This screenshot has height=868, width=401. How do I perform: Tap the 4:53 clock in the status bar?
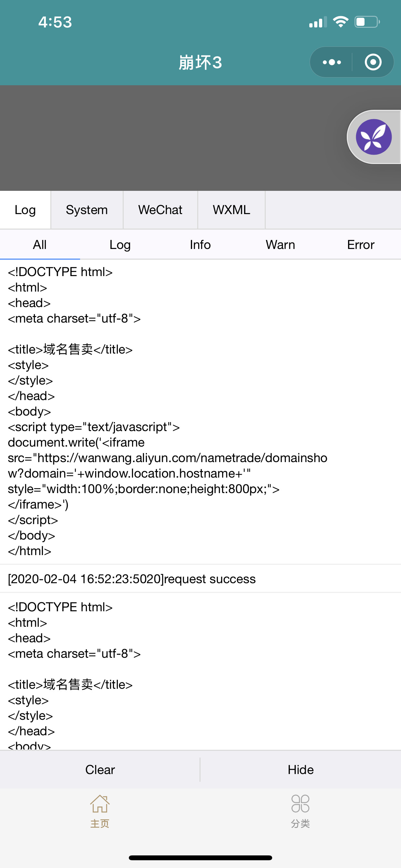(x=55, y=22)
